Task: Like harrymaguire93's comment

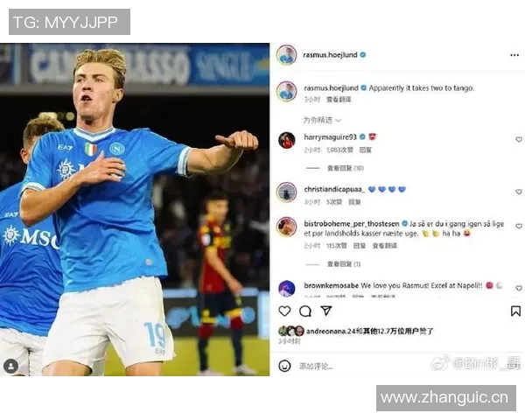Action: (519, 139)
